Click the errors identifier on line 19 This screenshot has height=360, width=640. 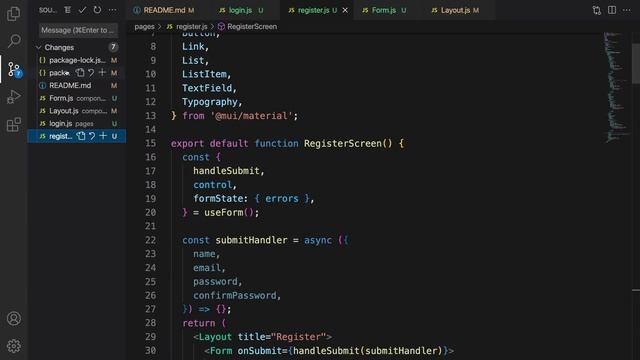point(282,198)
